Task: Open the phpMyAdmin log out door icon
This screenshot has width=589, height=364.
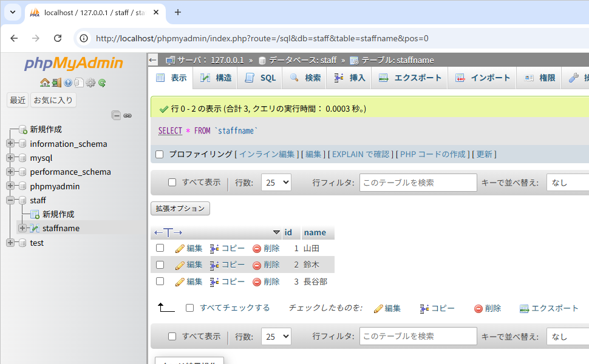Action: pyautogui.click(x=56, y=83)
